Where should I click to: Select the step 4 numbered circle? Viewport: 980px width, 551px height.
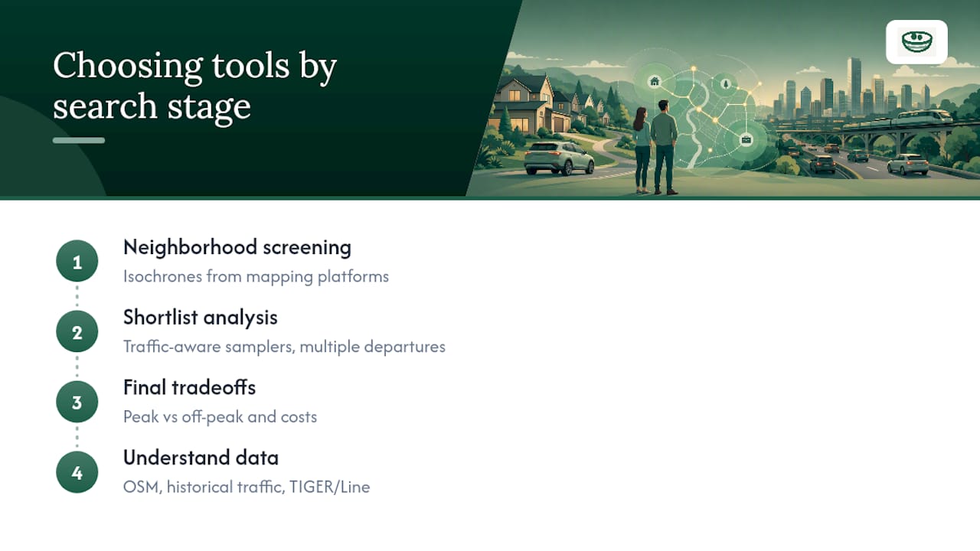pyautogui.click(x=77, y=473)
